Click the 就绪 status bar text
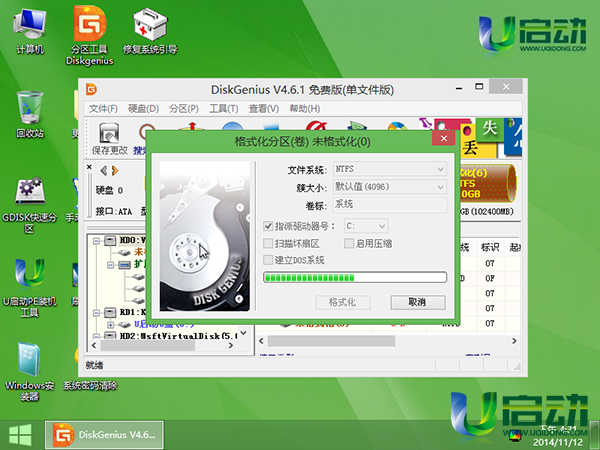The image size is (600, 450). (94, 365)
